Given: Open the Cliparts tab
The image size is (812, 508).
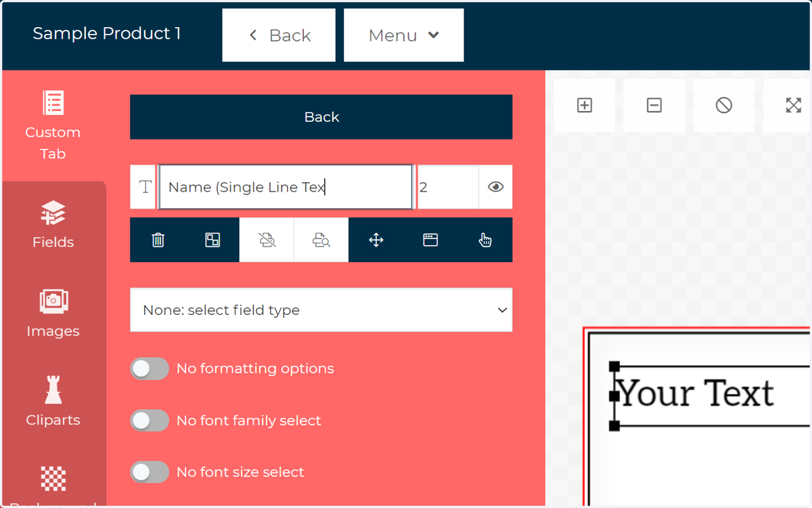Looking at the screenshot, I should 53,402.
